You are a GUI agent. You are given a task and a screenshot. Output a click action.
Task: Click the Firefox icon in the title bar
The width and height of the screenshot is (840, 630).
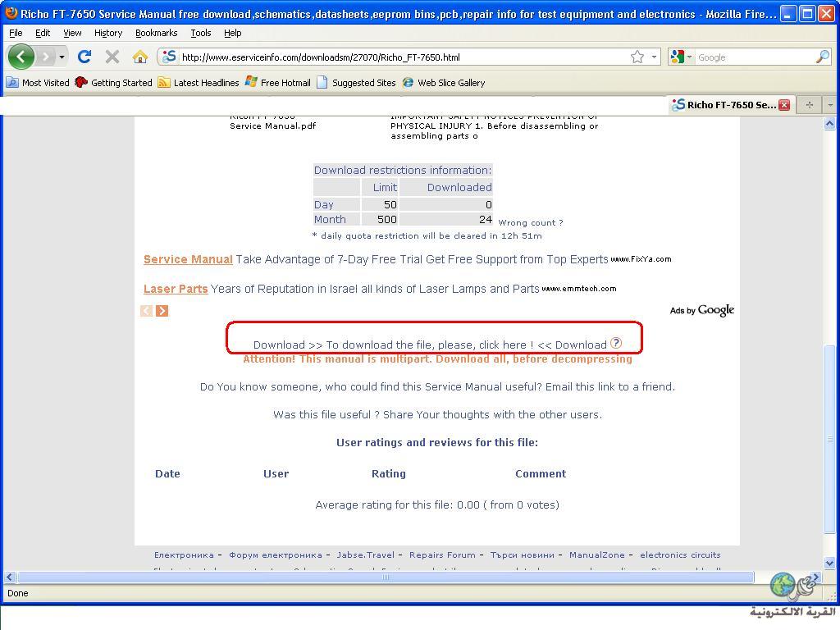pyautogui.click(x=10, y=13)
